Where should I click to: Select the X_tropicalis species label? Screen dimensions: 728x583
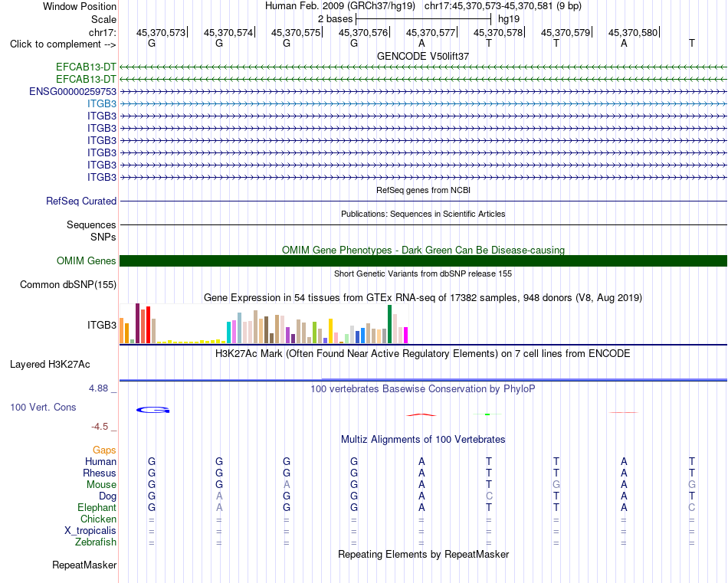click(90, 531)
